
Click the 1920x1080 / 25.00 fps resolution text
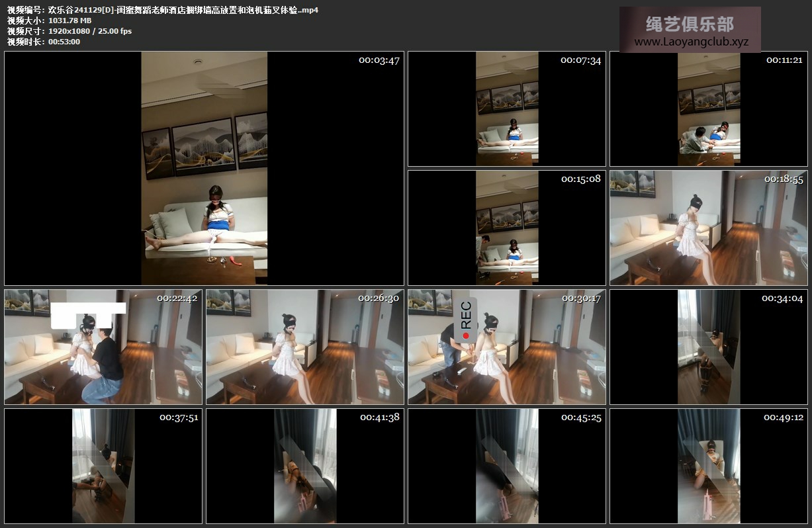coord(90,31)
